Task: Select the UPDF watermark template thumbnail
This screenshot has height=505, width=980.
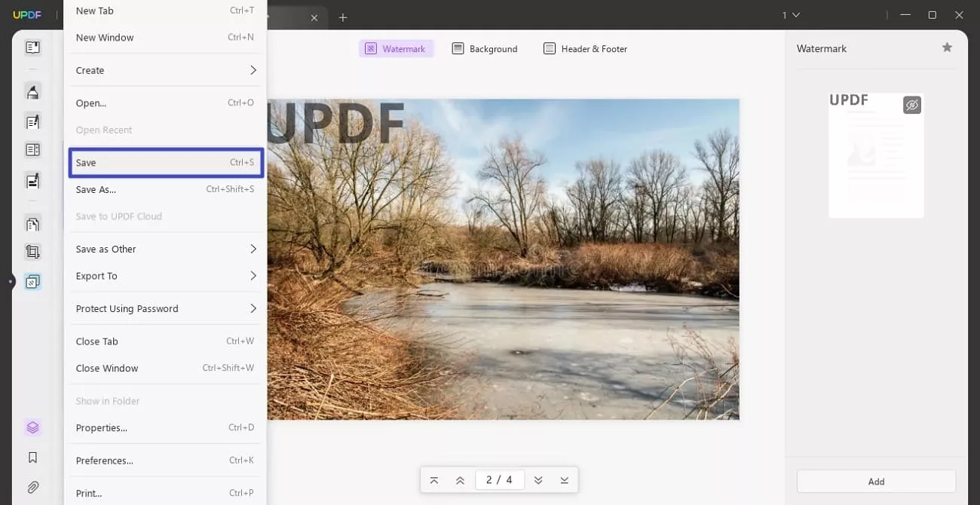Action: 876,155
